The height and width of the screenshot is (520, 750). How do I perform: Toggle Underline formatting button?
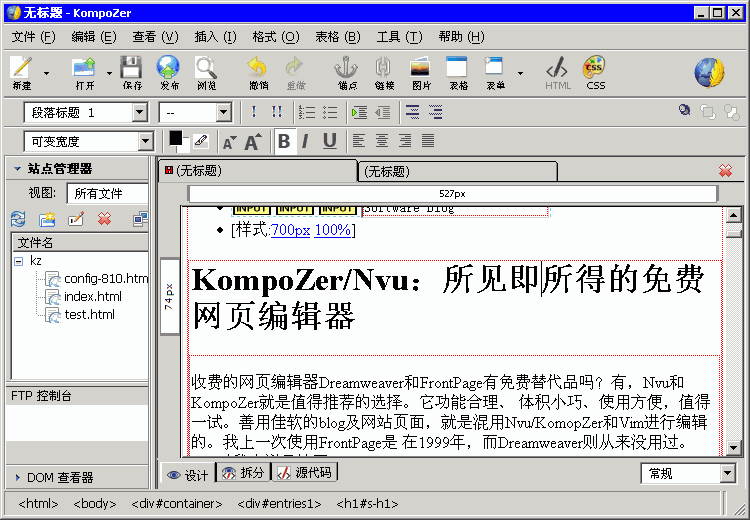click(x=328, y=141)
